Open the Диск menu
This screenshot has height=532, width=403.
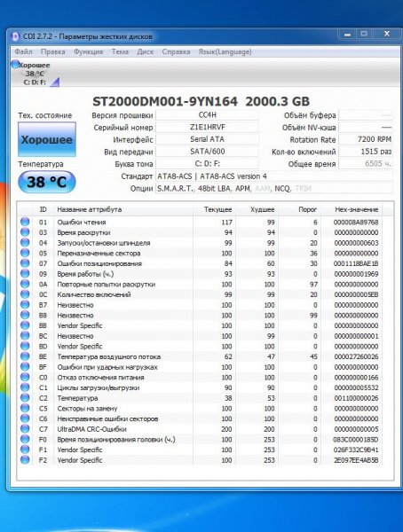[x=145, y=51]
